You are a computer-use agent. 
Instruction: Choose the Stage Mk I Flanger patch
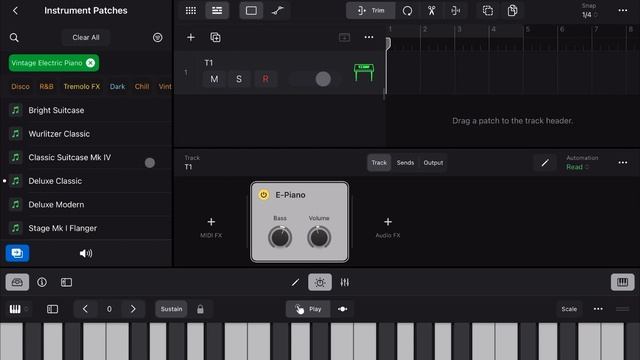click(87, 228)
